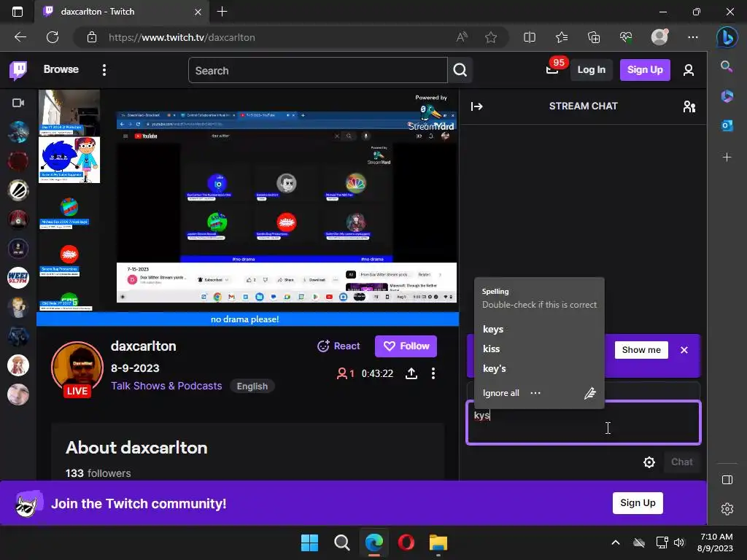Open a new browser tab

pyautogui.click(x=222, y=12)
